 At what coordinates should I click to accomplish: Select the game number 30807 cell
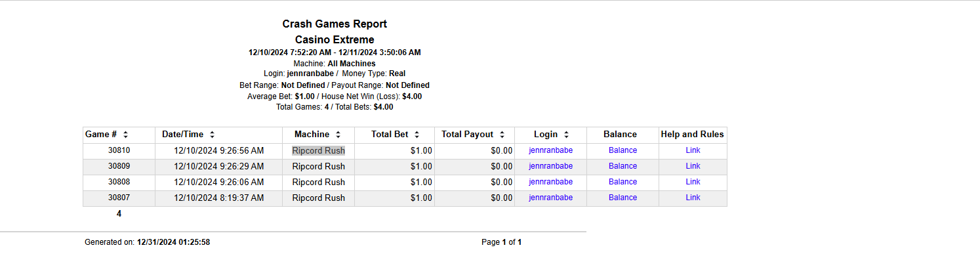(x=119, y=198)
